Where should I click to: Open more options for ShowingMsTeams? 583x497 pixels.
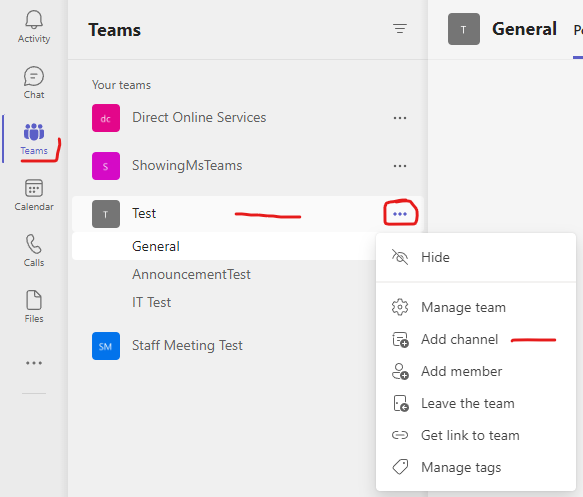(x=400, y=166)
